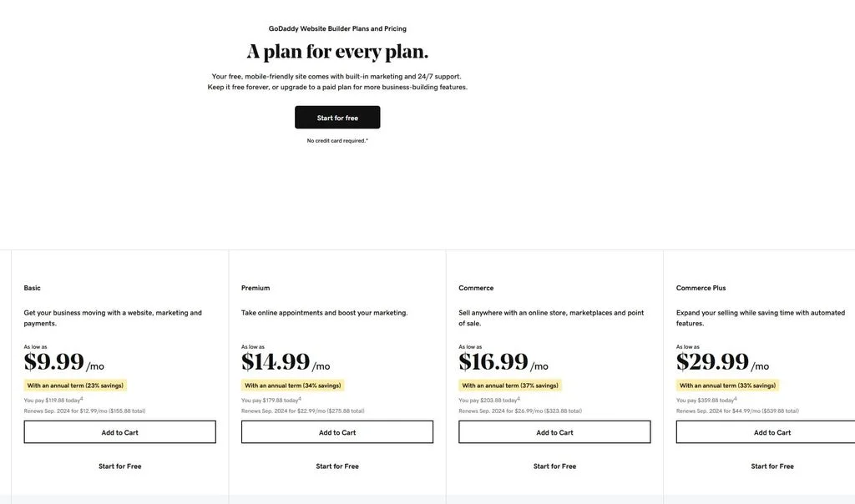Start for Free under the Premium plan
The image size is (855, 504).
pos(337,466)
